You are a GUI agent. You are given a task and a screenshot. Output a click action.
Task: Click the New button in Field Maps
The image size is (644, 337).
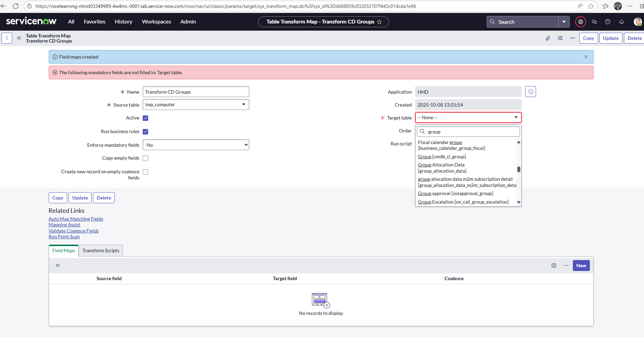(x=581, y=266)
